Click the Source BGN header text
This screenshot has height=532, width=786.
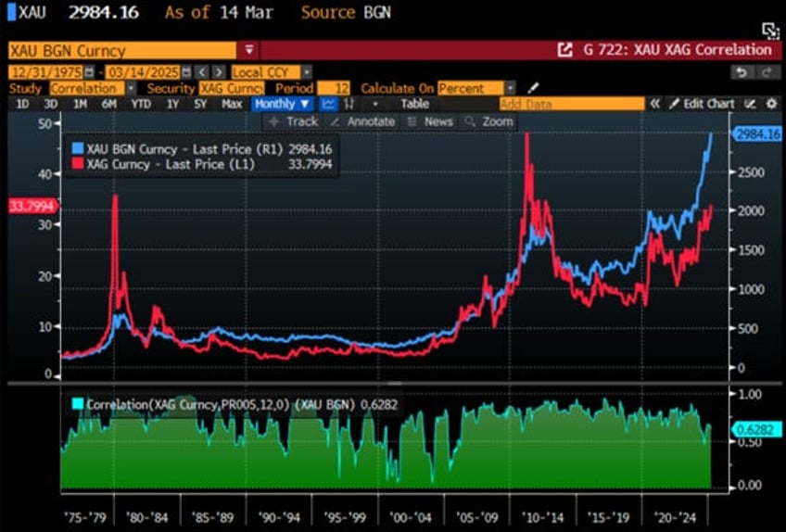point(346,12)
